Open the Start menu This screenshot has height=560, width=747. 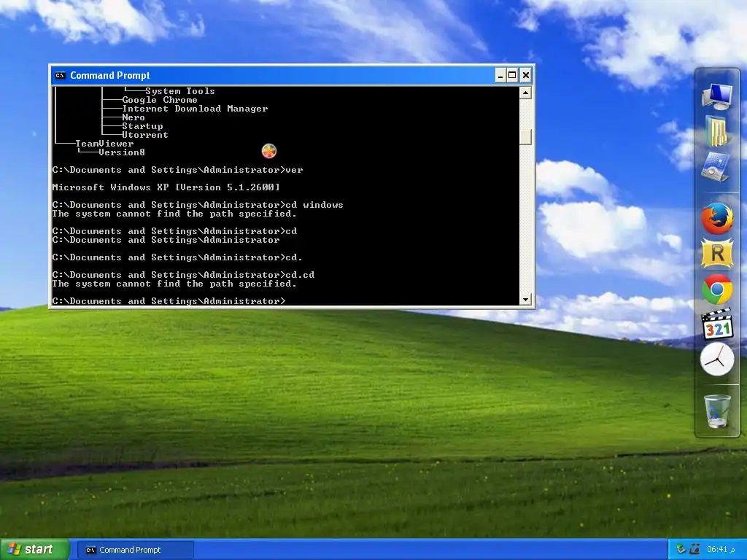(x=35, y=550)
